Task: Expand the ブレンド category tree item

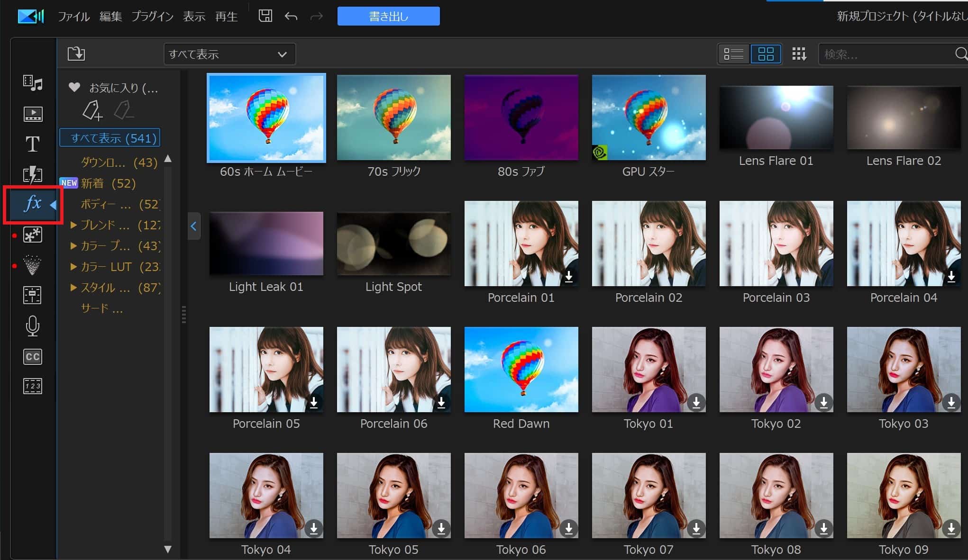Action: 73,225
